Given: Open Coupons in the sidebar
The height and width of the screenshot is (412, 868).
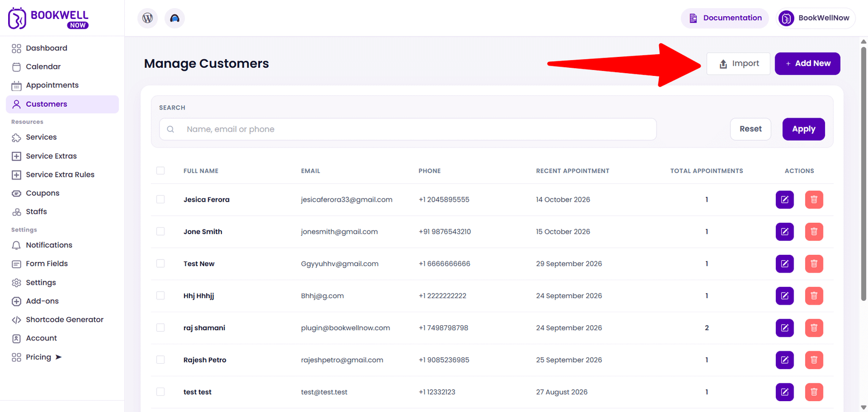Looking at the screenshot, I should tap(62, 193).
